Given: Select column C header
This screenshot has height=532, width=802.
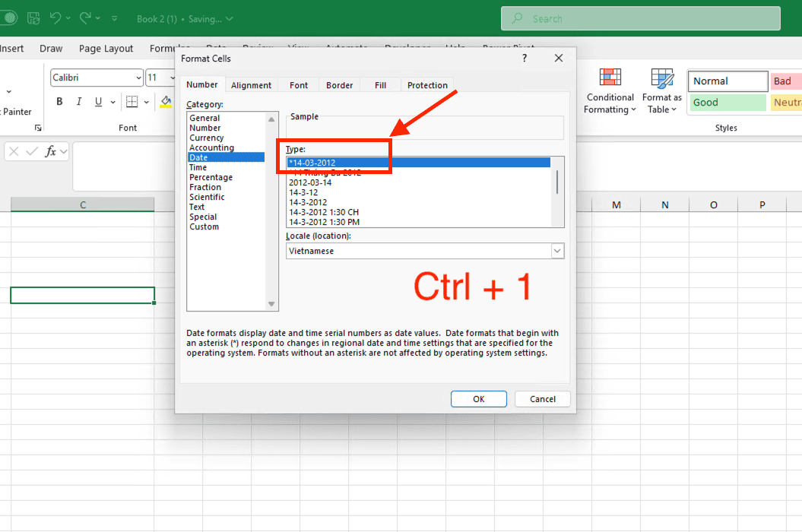Looking at the screenshot, I should point(83,204).
